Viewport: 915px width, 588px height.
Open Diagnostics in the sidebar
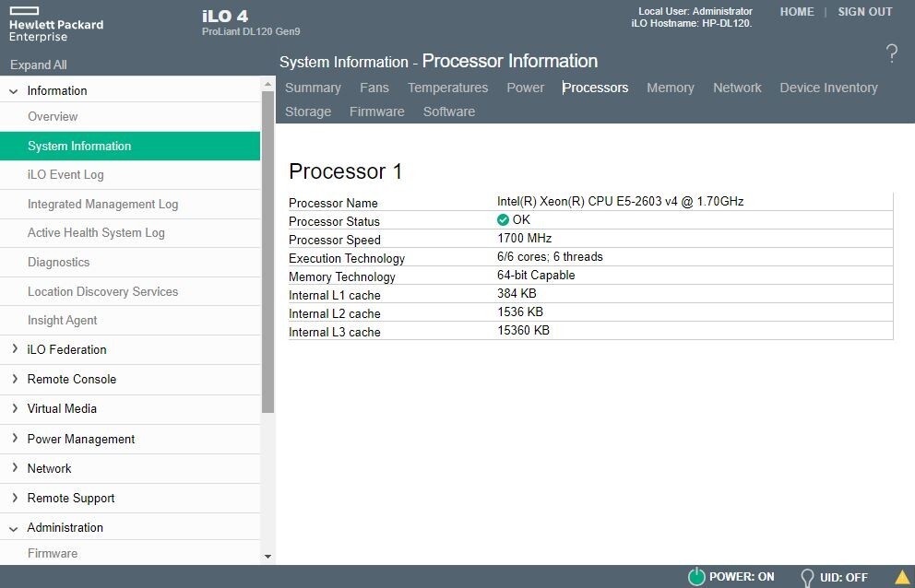pos(129,262)
